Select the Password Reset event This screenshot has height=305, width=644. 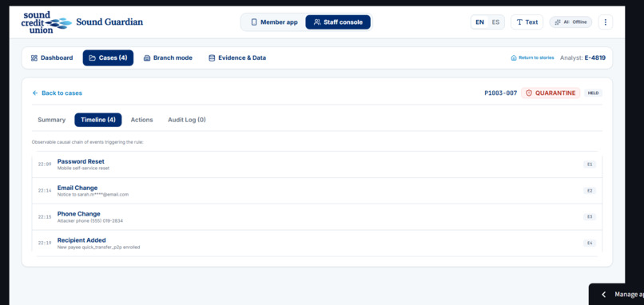pos(317,164)
